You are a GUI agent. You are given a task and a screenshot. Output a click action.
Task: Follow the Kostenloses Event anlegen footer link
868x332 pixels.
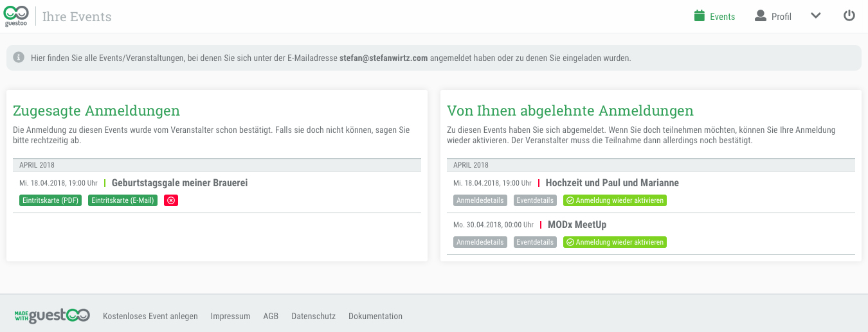pos(150,316)
